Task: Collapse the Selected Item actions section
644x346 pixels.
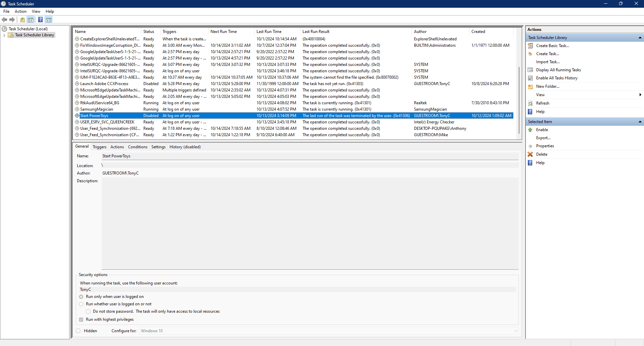Action: click(x=640, y=122)
